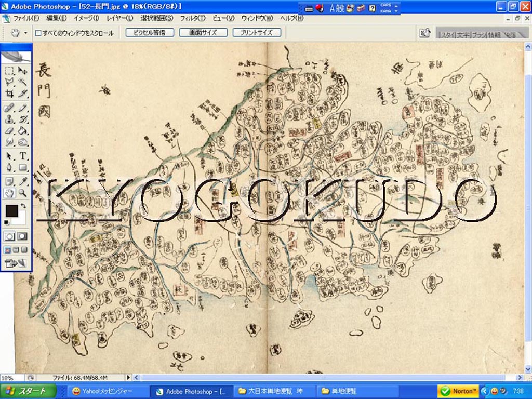Select the Magic Wand tool

tap(22, 82)
